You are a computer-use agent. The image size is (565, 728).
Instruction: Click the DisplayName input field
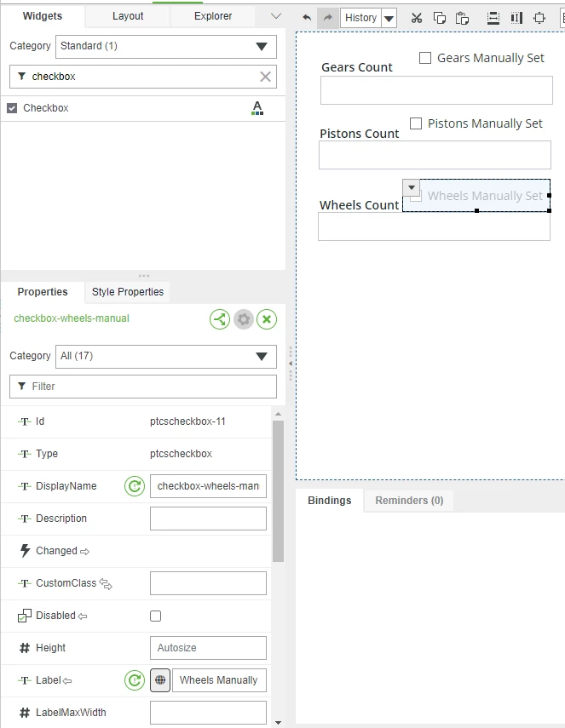pyautogui.click(x=208, y=486)
